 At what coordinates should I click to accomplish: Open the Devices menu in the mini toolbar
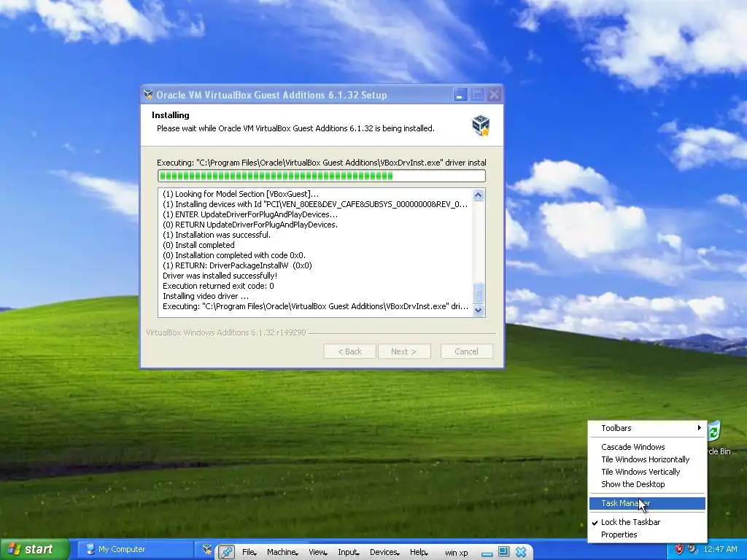click(x=384, y=552)
